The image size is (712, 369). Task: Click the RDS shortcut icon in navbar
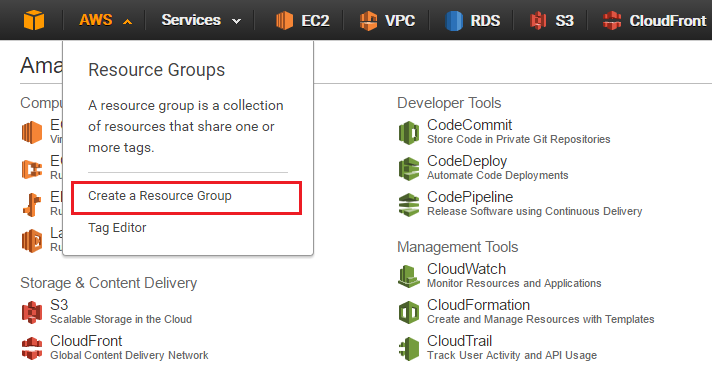coord(454,20)
